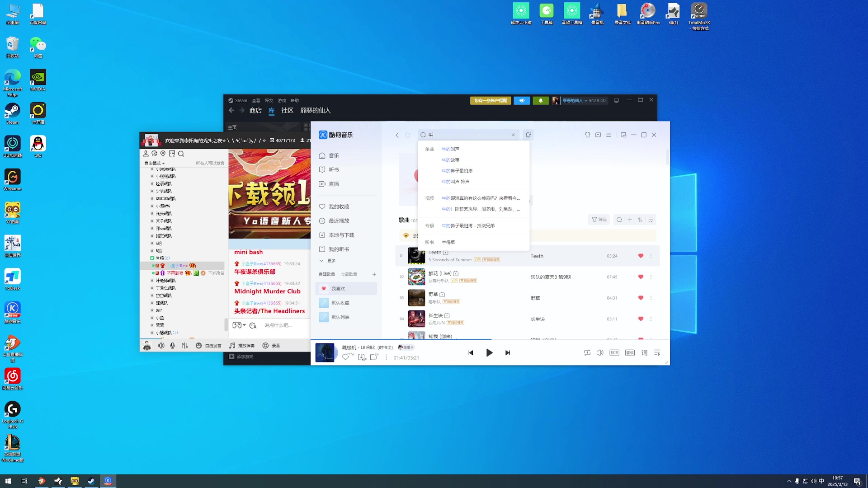This screenshot has height=488, width=868.
Task: Toggle YY speaker volume mute icon
Action: pos(161,346)
